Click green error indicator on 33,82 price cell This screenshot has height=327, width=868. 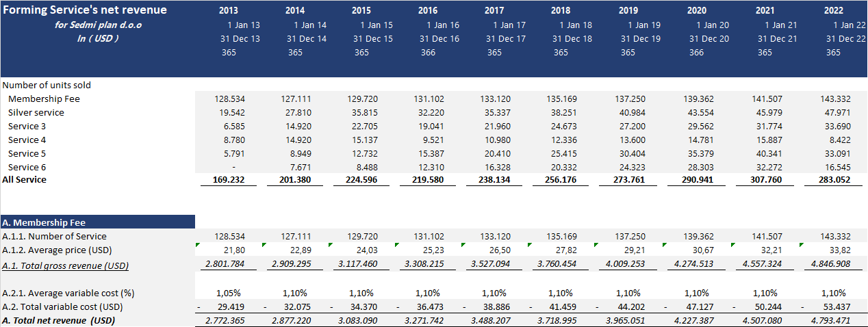[x=796, y=244]
